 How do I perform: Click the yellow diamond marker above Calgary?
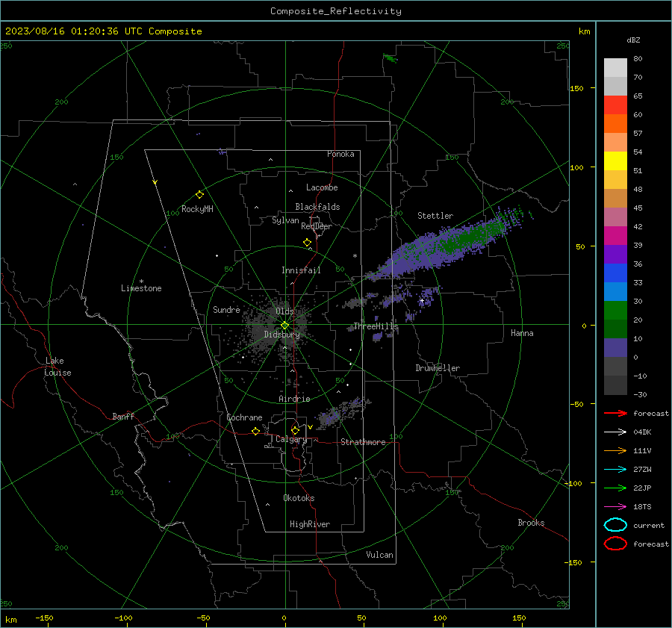tap(295, 430)
